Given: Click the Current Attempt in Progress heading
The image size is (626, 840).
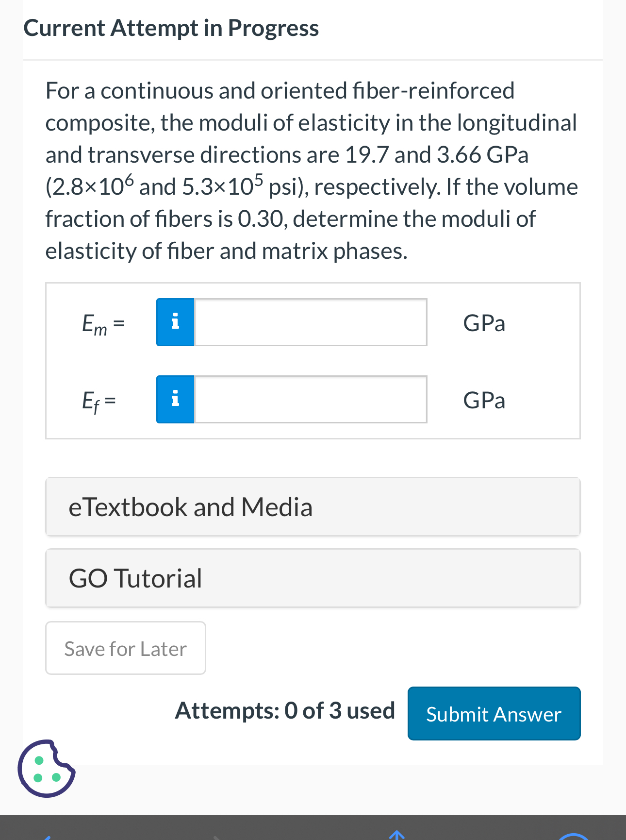Looking at the screenshot, I should point(171,28).
